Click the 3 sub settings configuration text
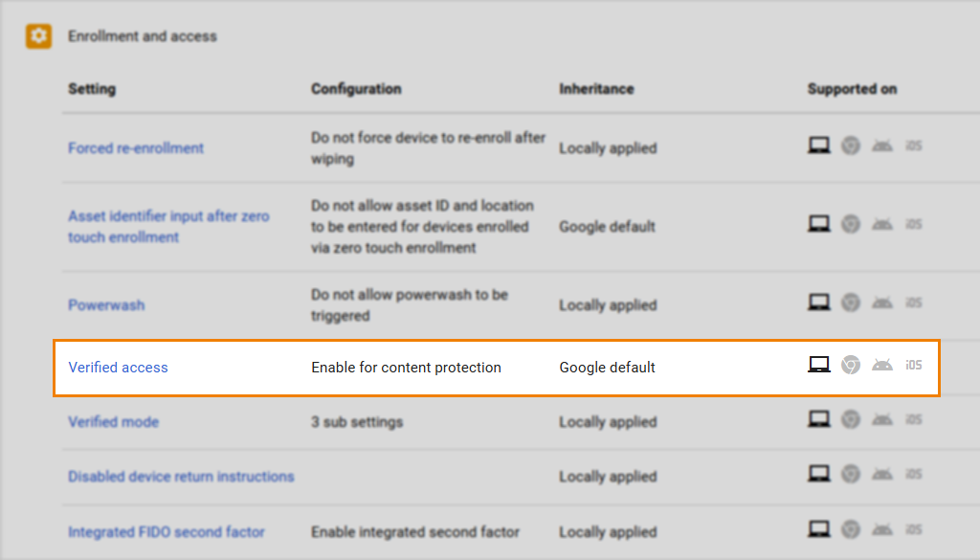 (357, 422)
